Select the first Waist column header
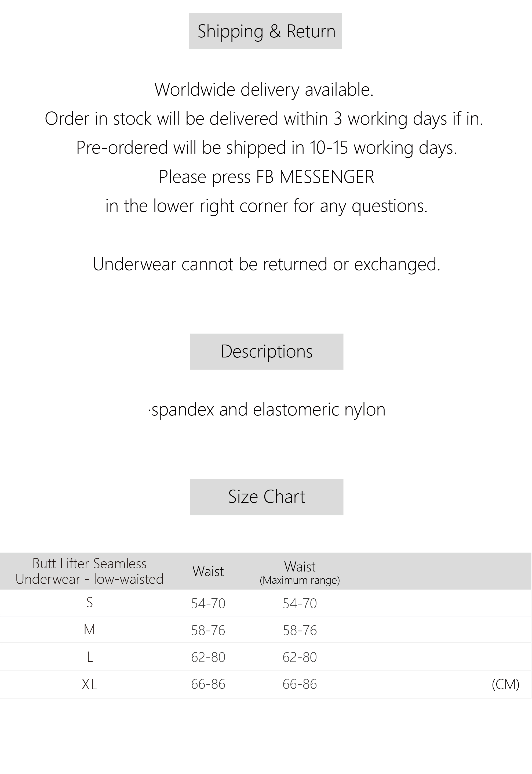532x774 pixels. pos(208,571)
